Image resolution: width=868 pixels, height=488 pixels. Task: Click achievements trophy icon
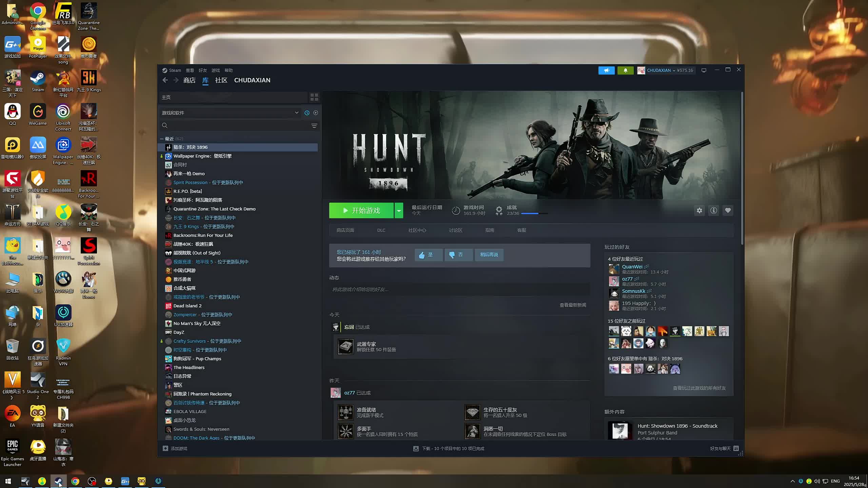pos(499,210)
